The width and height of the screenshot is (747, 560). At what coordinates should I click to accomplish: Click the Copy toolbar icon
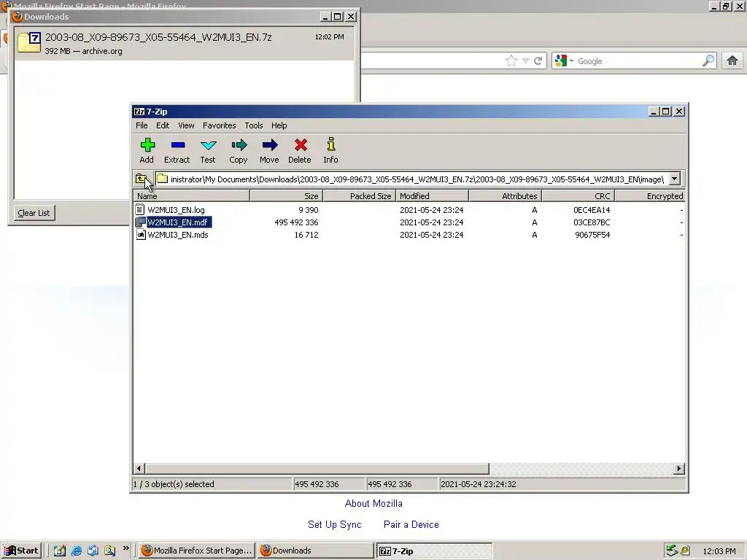coord(239,145)
